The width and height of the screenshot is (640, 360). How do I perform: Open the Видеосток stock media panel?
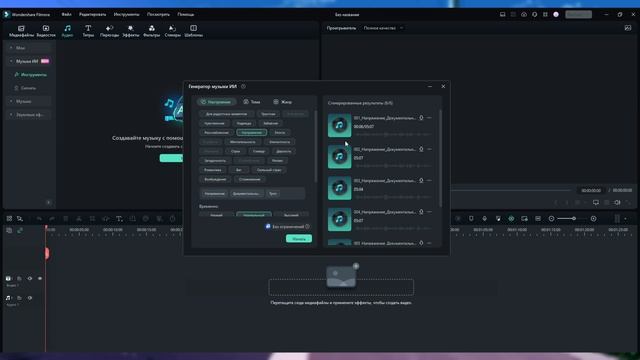[46, 31]
